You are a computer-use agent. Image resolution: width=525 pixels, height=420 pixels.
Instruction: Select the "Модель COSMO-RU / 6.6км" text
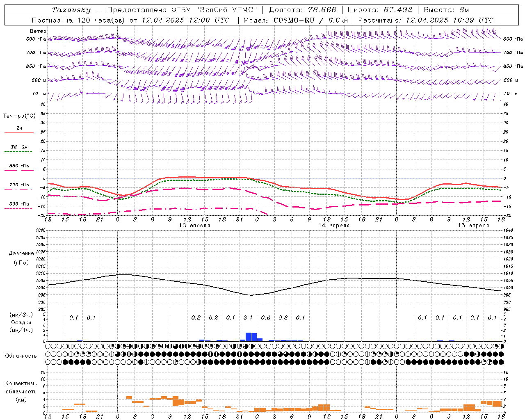click(296, 20)
